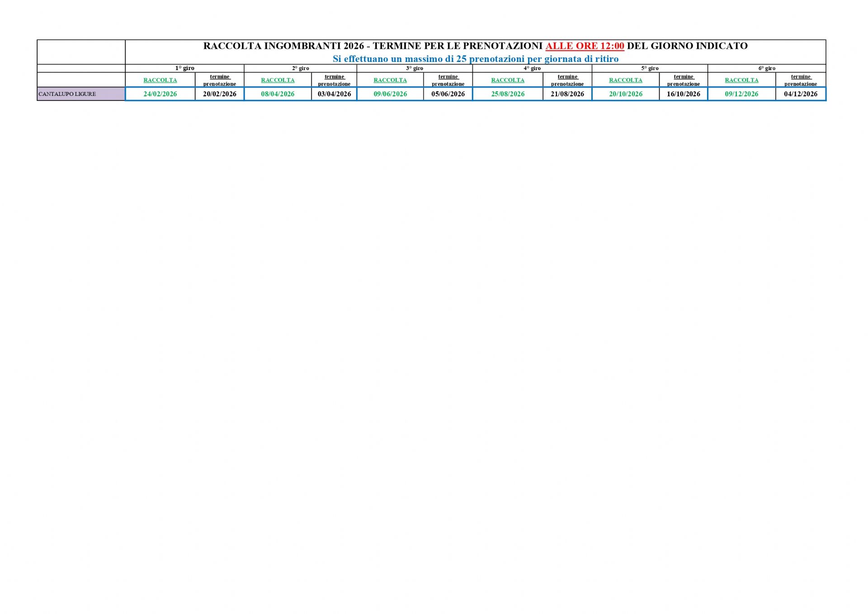Click the CANTALUPO LIGURE row label
The width and height of the screenshot is (868, 614).
coord(67,94)
